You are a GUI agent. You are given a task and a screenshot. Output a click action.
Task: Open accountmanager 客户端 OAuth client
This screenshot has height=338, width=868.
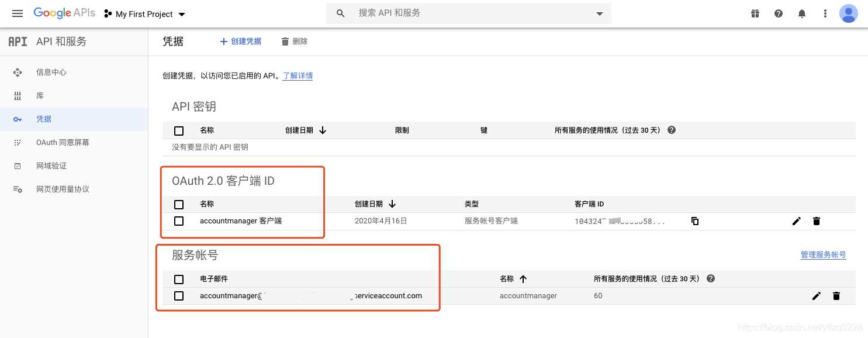pos(241,221)
